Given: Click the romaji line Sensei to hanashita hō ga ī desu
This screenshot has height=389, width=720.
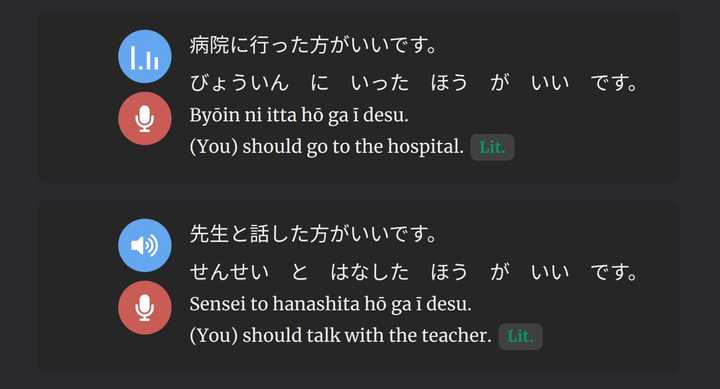Looking at the screenshot, I should coord(330,304).
